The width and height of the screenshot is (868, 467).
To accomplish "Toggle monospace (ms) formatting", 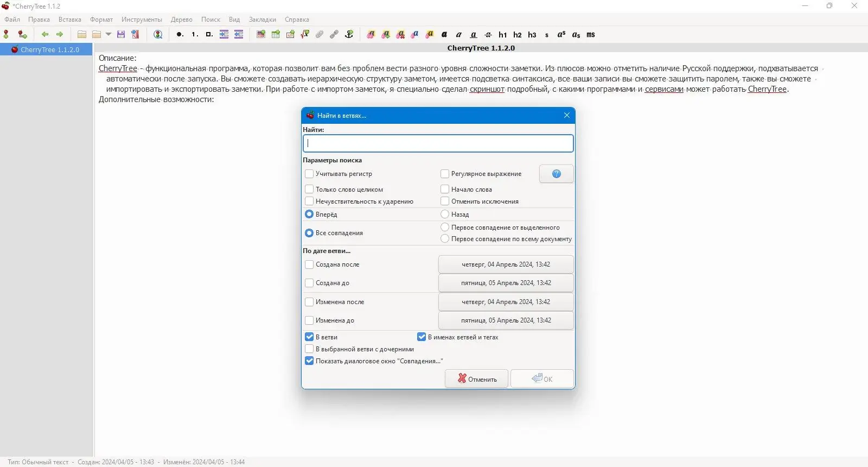I will point(591,34).
